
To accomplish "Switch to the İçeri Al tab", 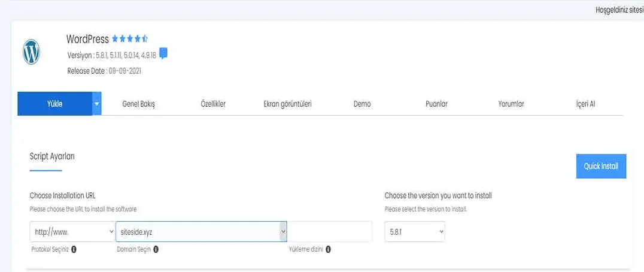I will click(585, 104).
